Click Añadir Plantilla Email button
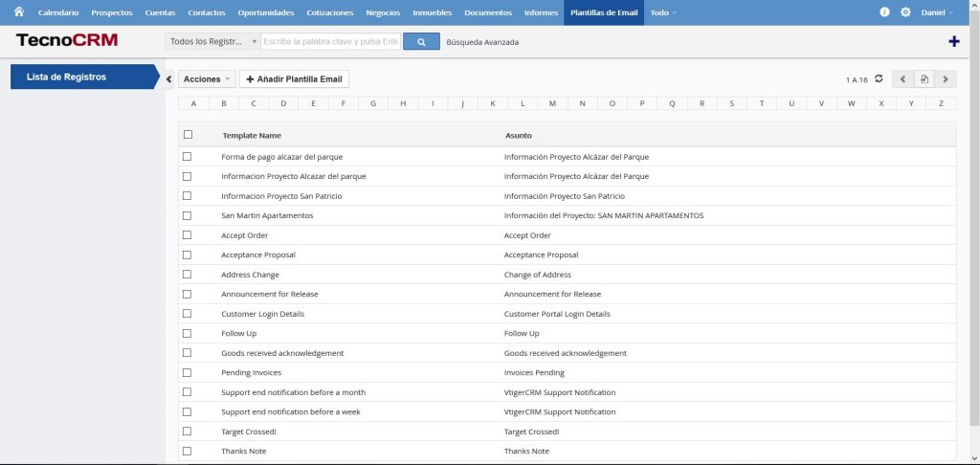This screenshot has height=465, width=980. click(x=294, y=79)
